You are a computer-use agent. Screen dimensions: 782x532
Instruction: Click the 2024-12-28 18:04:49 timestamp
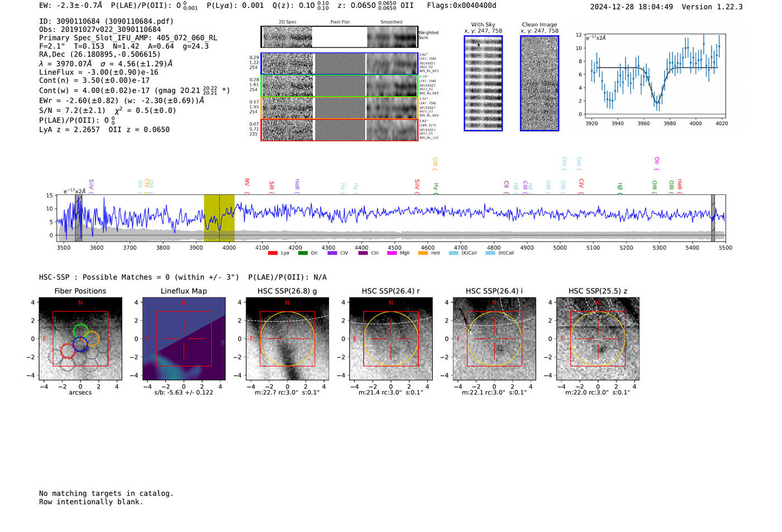point(632,7)
